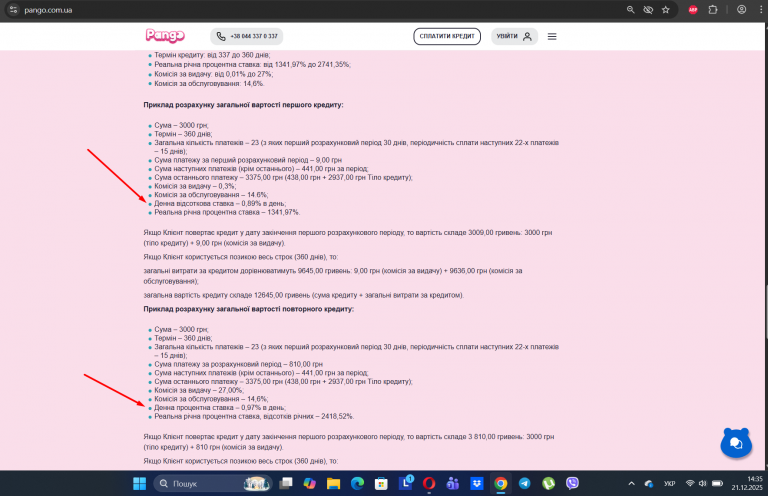
Task: Open uTorrent from the taskbar
Action: (549, 484)
